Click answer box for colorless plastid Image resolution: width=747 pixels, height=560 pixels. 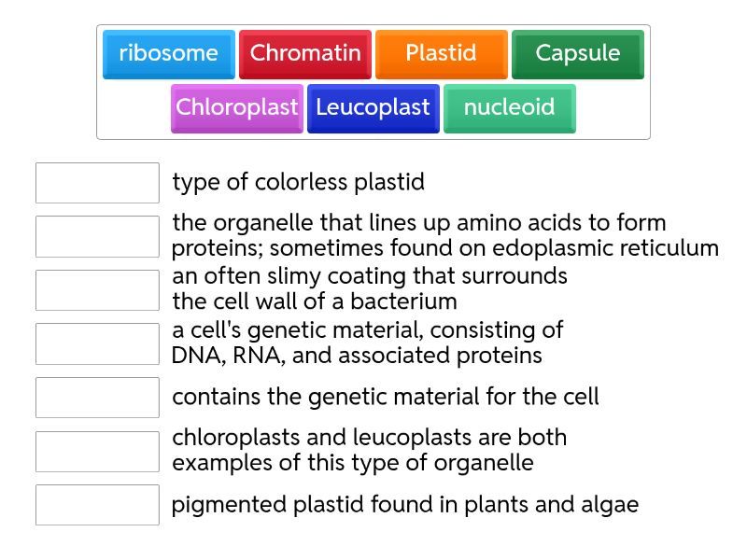(x=97, y=183)
